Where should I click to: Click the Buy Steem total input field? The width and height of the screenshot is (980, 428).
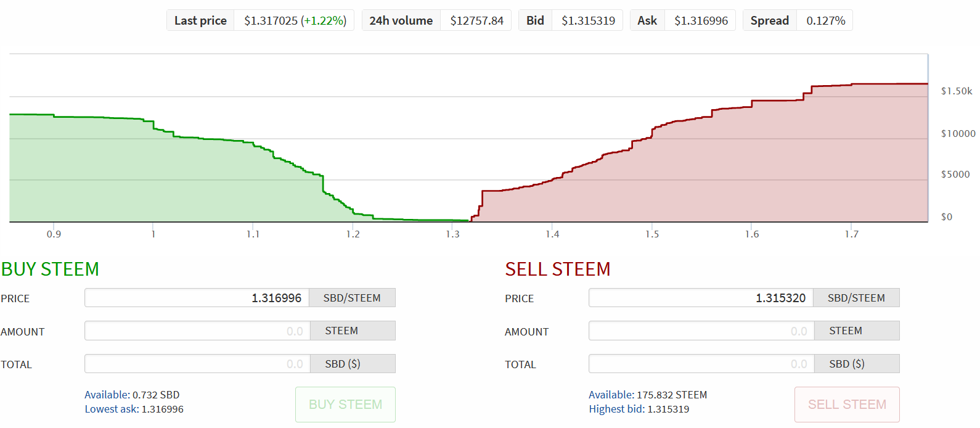coord(197,364)
